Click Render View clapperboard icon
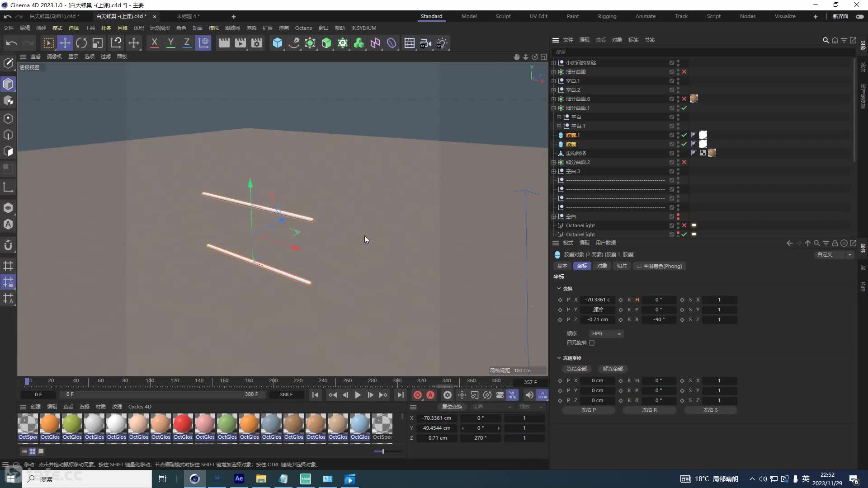The image size is (868, 488). click(224, 43)
